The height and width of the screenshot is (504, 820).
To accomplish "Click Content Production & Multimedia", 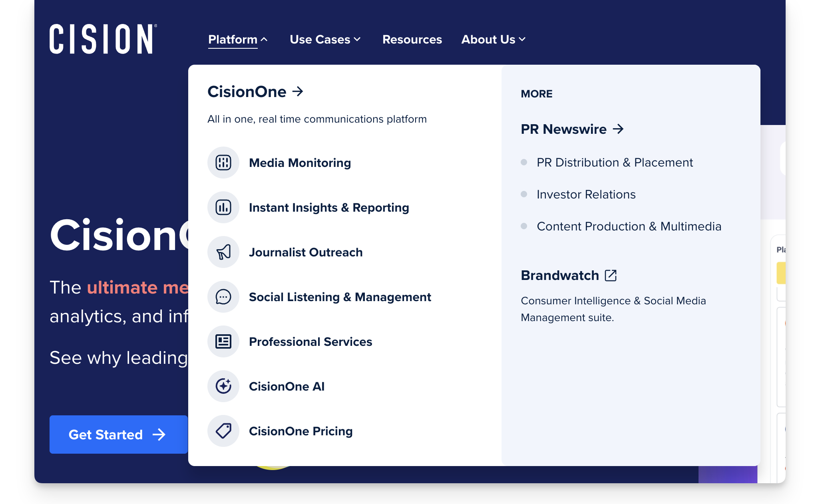I will pos(629,226).
